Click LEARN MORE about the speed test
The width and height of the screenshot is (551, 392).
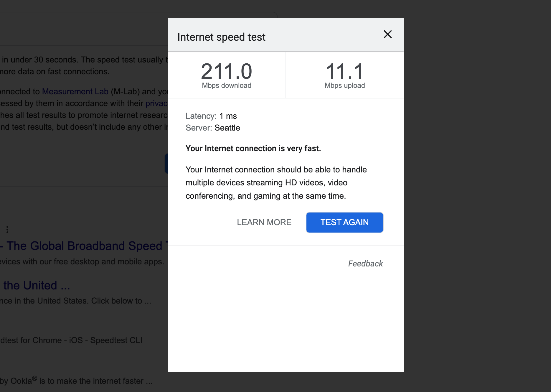pyautogui.click(x=264, y=222)
